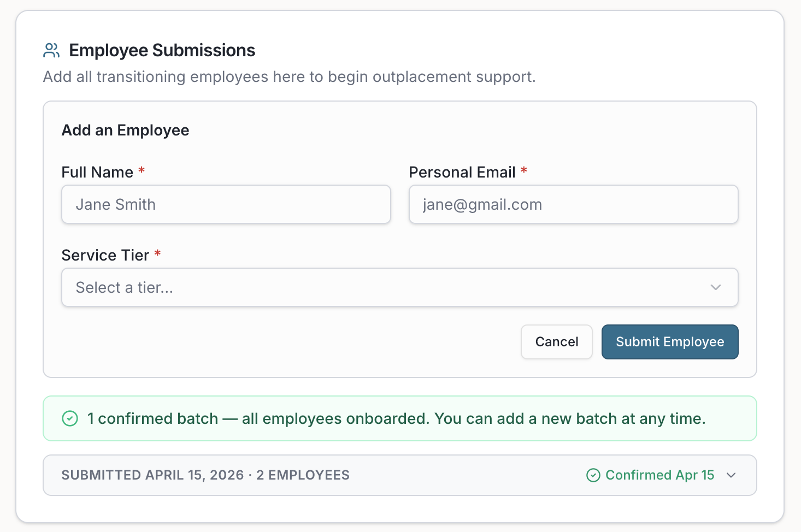Click the people icon beside Employee Submissions
Viewport: 801px width, 532px height.
click(x=51, y=51)
